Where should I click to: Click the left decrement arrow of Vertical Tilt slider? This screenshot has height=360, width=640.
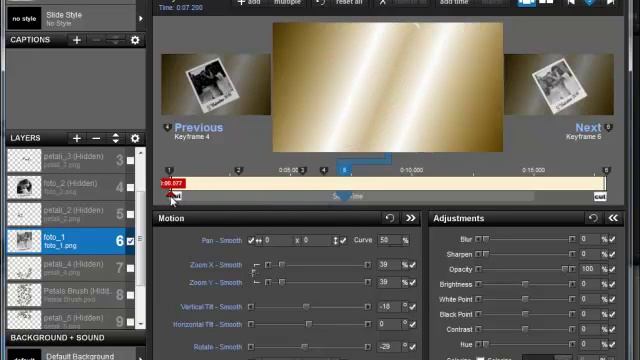tap(251, 307)
